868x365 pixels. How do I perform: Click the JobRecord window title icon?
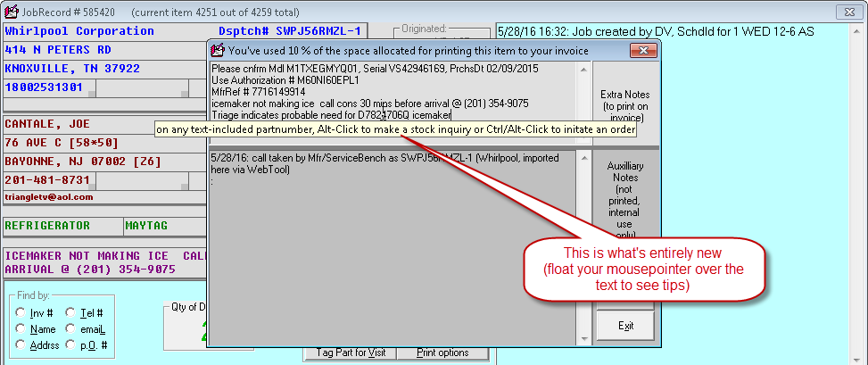11,11
